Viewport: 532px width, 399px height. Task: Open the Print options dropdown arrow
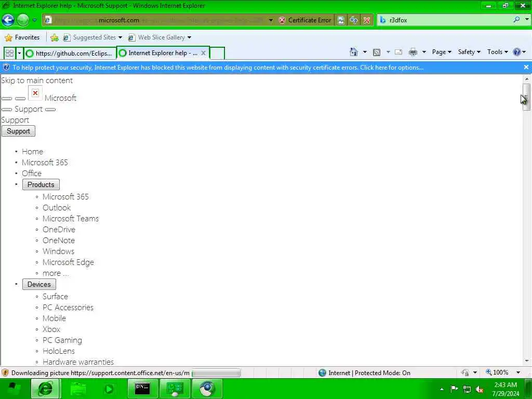pos(424,52)
